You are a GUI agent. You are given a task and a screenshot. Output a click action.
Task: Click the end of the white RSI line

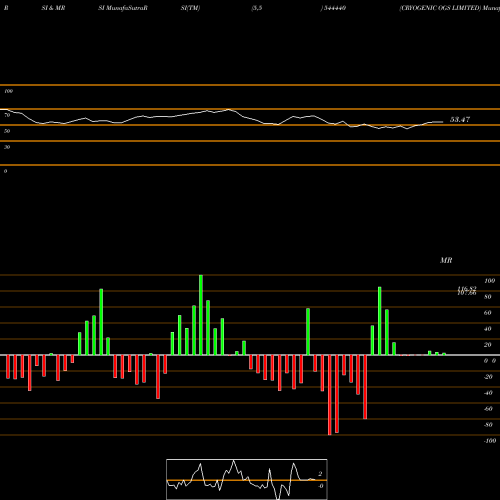pyautogui.click(x=443, y=122)
